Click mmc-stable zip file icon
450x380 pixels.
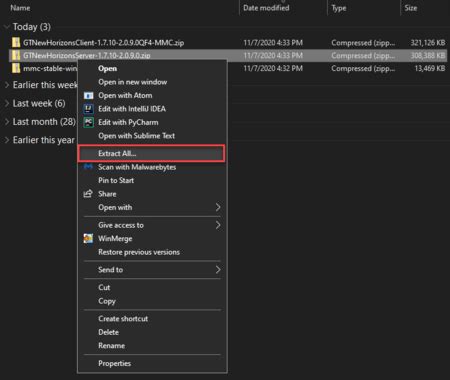[16, 68]
